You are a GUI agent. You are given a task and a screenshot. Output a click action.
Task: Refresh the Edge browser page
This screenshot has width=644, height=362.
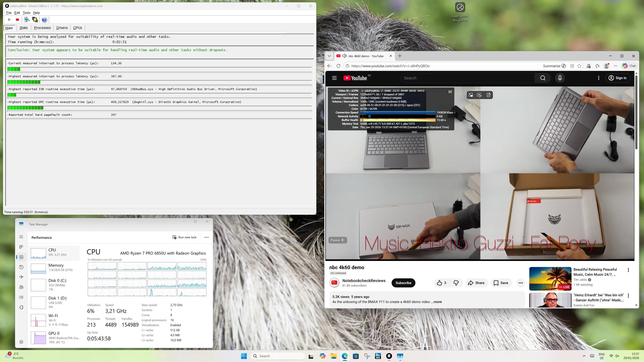(338, 66)
